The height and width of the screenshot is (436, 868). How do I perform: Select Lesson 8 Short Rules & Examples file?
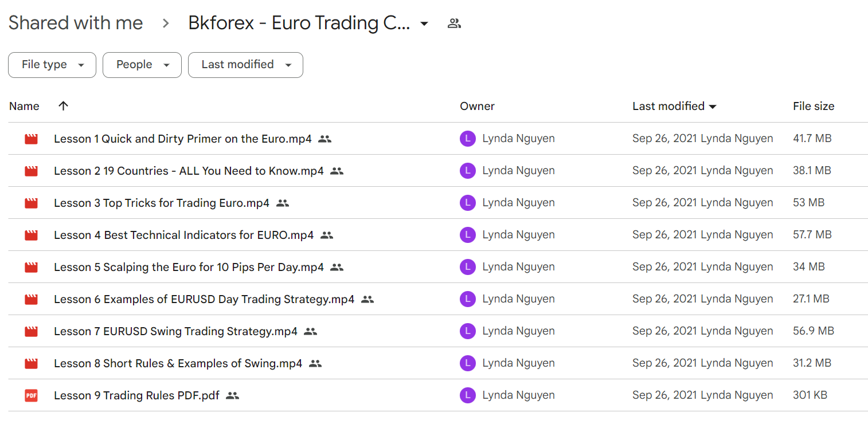[178, 363]
